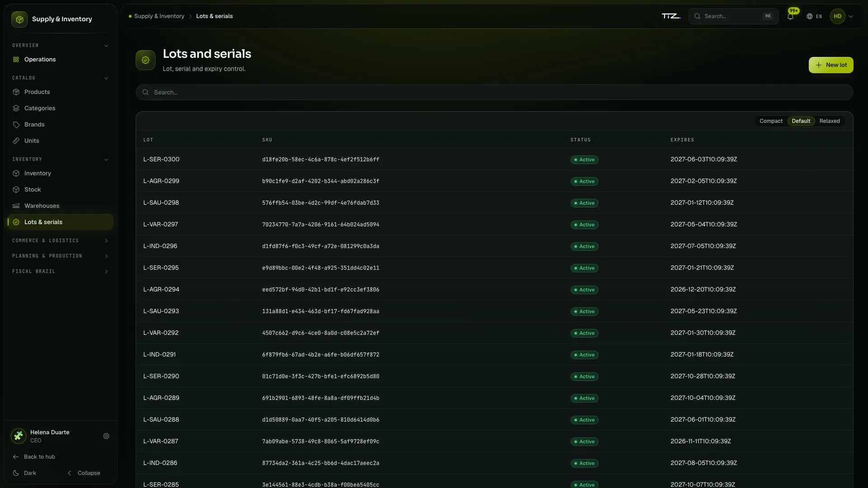Click expiry 2027-07-05T10:09:39Z

pyautogui.click(x=703, y=246)
